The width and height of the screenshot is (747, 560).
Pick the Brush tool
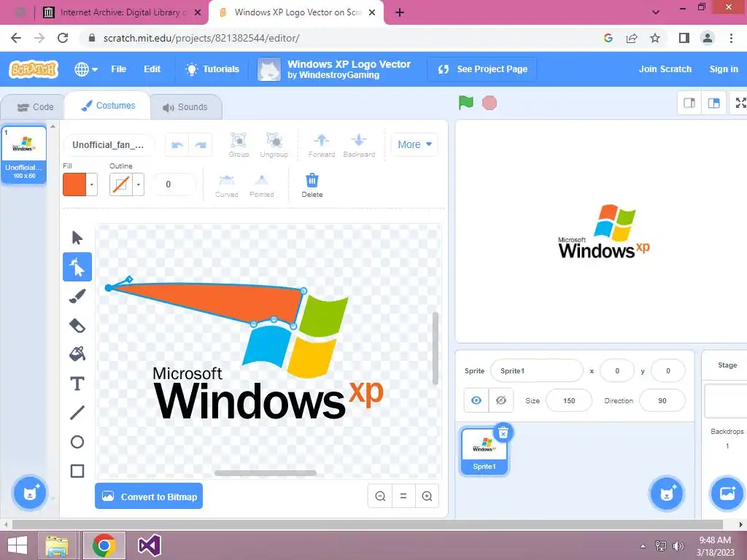pos(77,296)
